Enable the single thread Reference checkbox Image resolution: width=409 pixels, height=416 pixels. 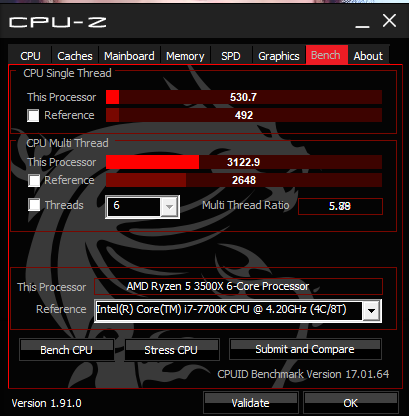33,115
